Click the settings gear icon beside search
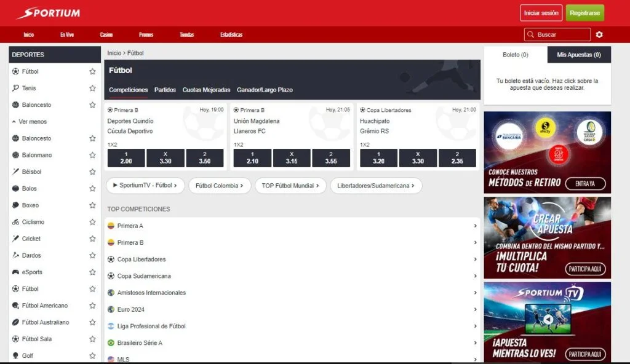The width and height of the screenshot is (630, 364). [599, 35]
